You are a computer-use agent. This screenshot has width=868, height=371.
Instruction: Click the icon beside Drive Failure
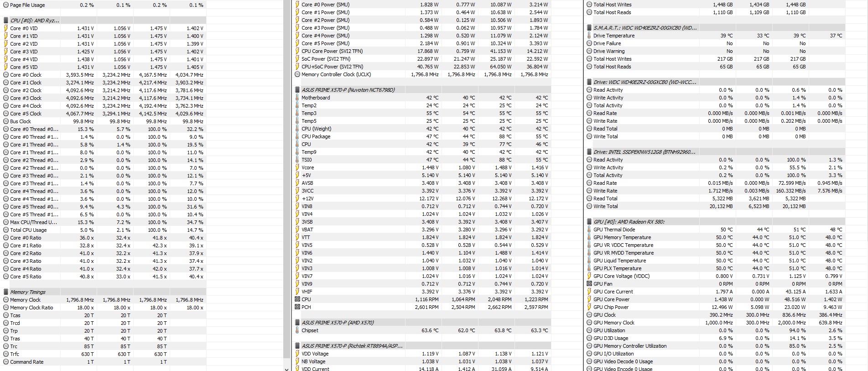click(589, 43)
